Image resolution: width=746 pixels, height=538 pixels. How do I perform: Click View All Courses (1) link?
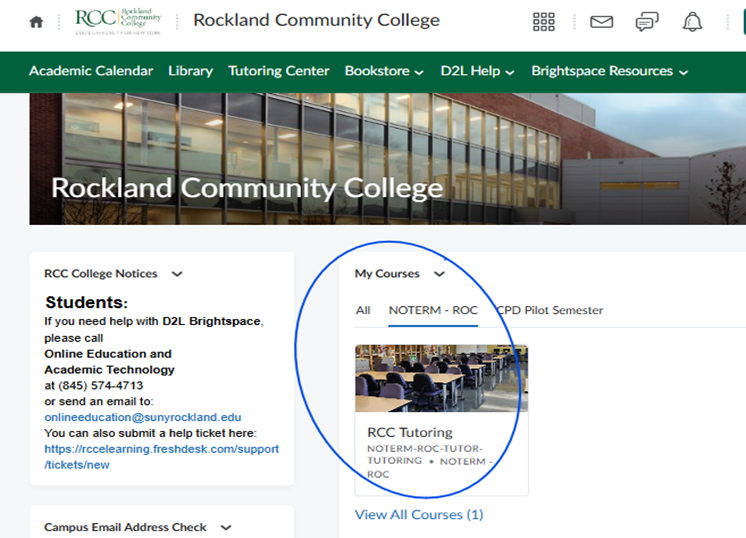pyautogui.click(x=419, y=515)
